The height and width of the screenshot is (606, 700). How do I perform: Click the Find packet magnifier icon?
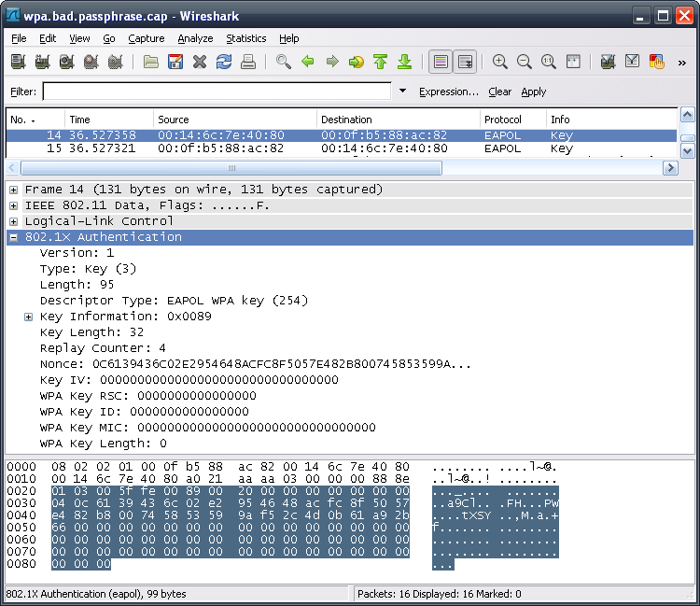tap(284, 62)
